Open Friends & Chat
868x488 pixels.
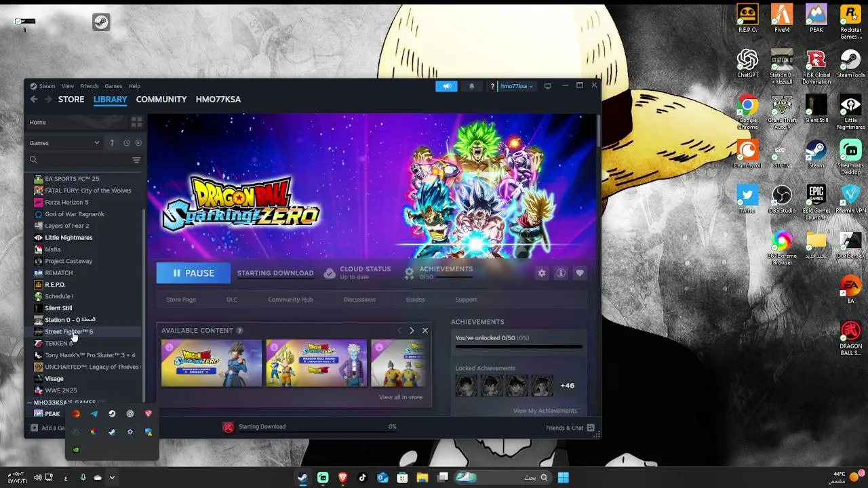point(570,428)
